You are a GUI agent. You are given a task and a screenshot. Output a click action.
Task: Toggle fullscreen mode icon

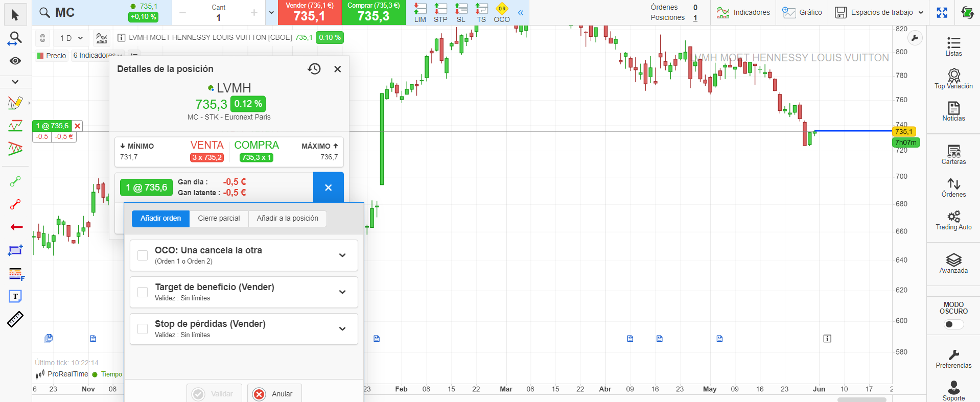[942, 13]
